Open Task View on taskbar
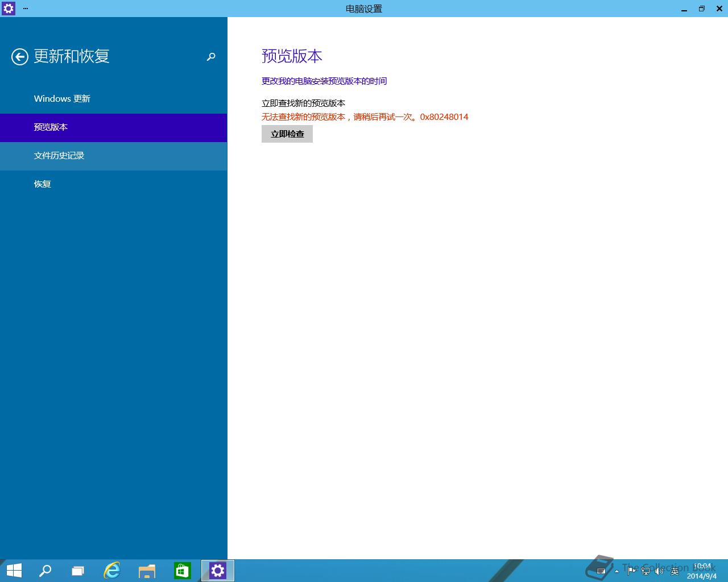This screenshot has height=582, width=728. (x=78, y=571)
